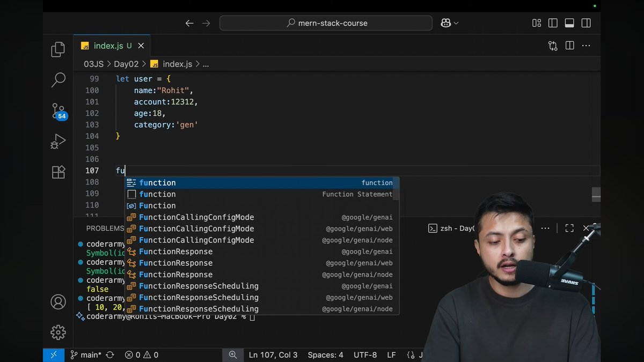The height and width of the screenshot is (362, 644).
Task: Pick the capitalized Function suggestion
Action: (262, 206)
